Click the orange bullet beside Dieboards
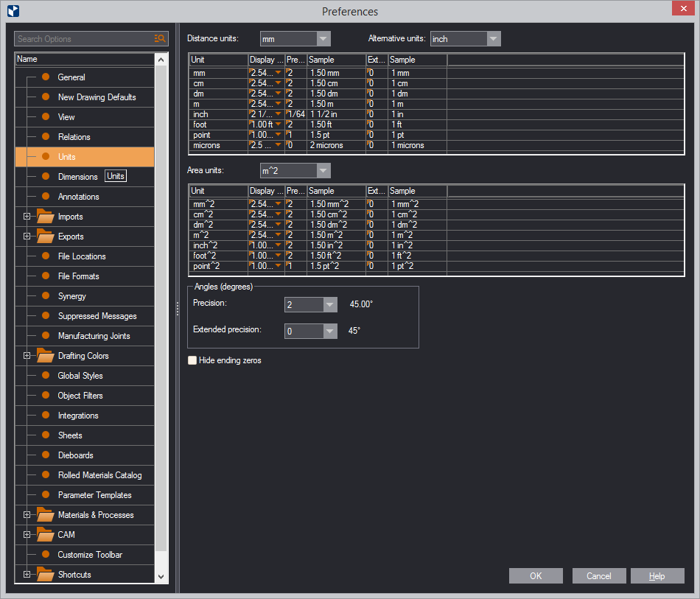Viewport: 700px width, 599px height. point(46,455)
